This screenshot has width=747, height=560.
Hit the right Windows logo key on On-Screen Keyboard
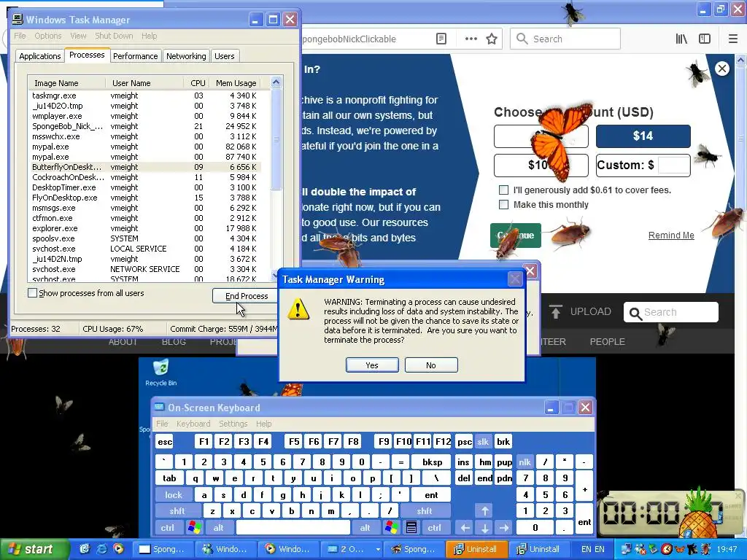pyautogui.click(x=392, y=527)
